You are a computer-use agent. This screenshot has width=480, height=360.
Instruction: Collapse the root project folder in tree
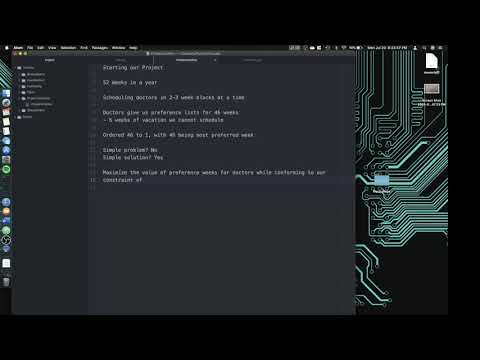26,68
